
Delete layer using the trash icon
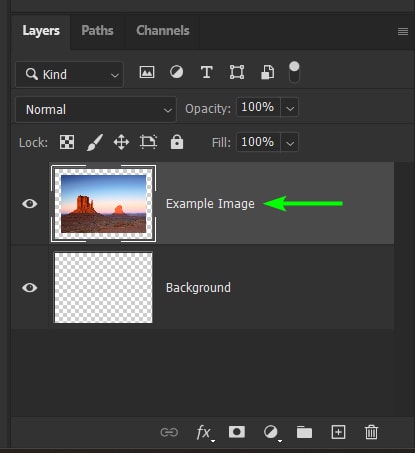[x=371, y=432]
